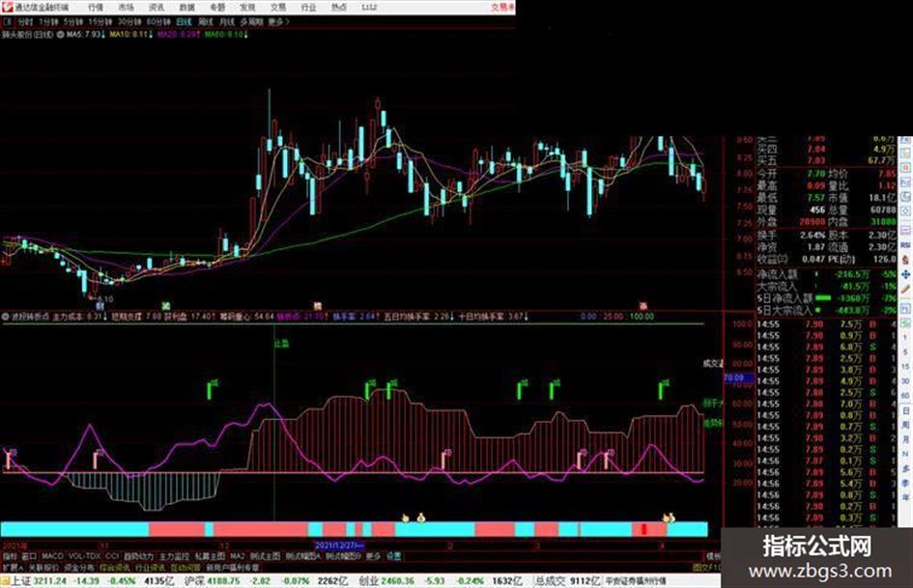Switch chart to 60分钟 period
The image size is (913, 588).
(157, 22)
